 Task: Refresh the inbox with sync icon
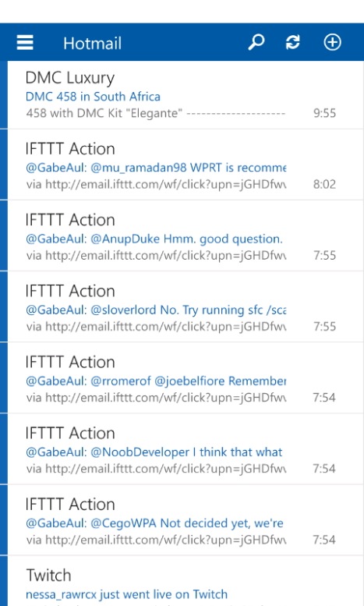pyautogui.click(x=293, y=42)
